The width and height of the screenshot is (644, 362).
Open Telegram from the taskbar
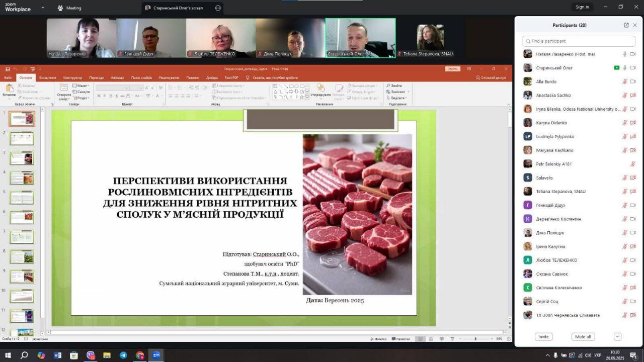[x=123, y=355]
